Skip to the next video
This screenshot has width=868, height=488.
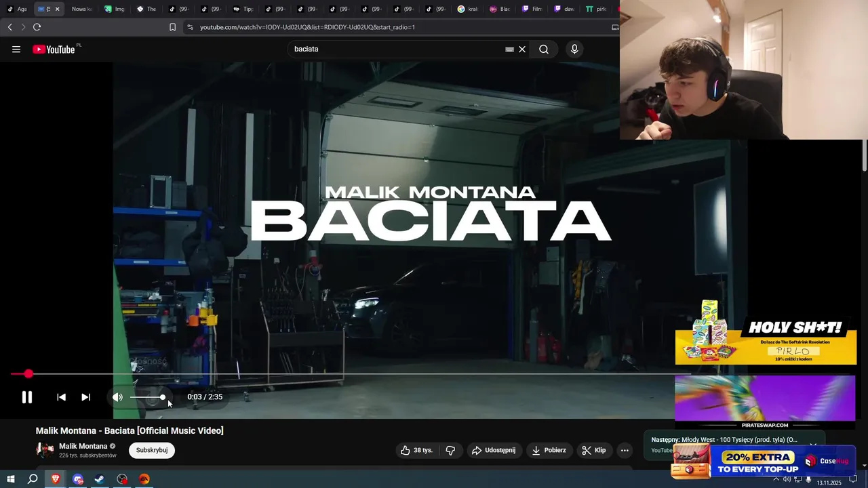(x=86, y=397)
